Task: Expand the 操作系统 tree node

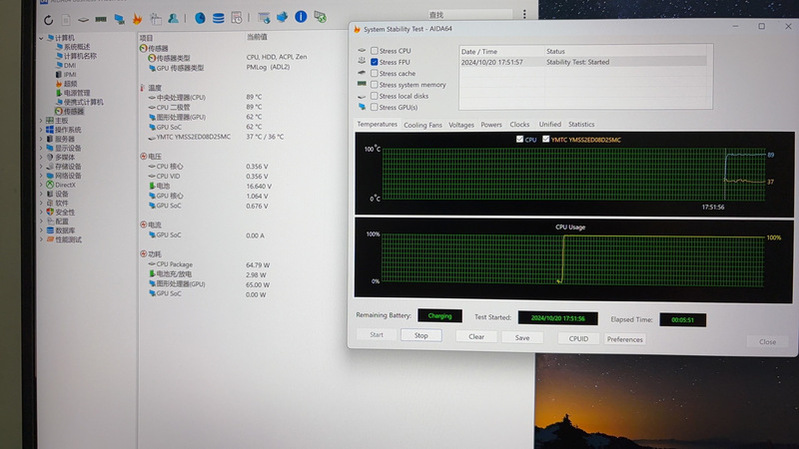Action: pos(41,130)
